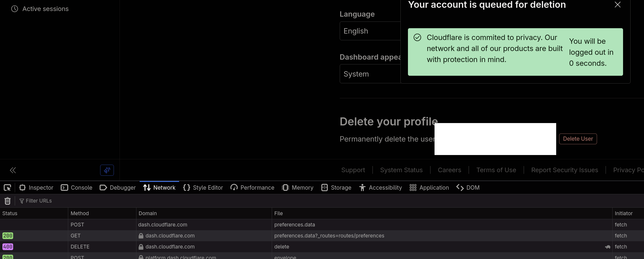Screen dimensions: 644x259
Task: Collapse sidebar with double chevron icon
Action: click(x=13, y=170)
